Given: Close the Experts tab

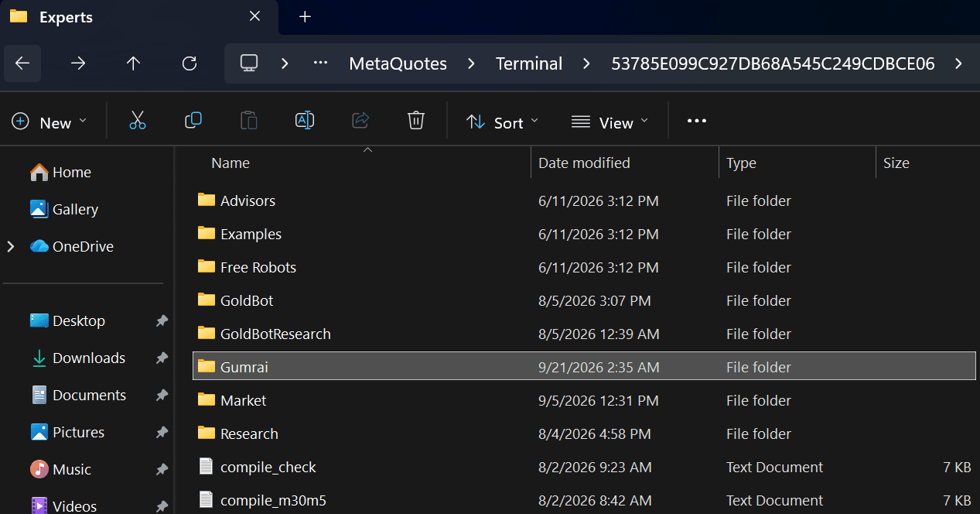Looking at the screenshot, I should click(x=254, y=17).
